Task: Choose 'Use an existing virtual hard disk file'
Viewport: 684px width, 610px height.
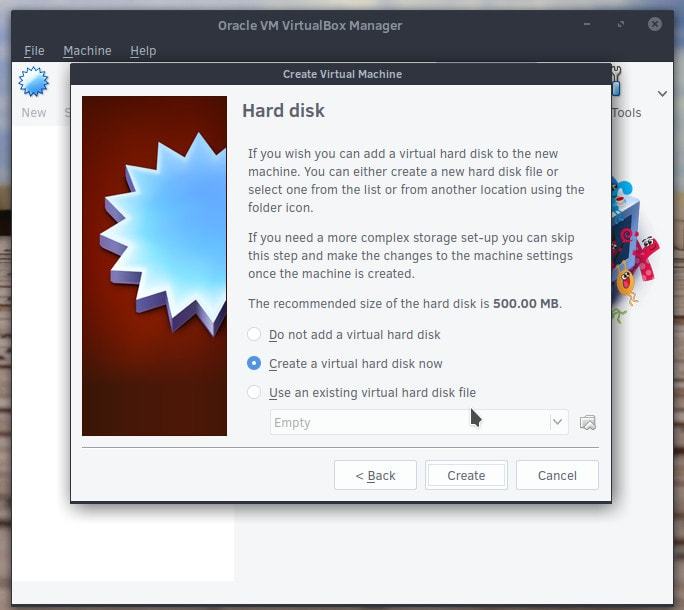Action: [x=254, y=393]
